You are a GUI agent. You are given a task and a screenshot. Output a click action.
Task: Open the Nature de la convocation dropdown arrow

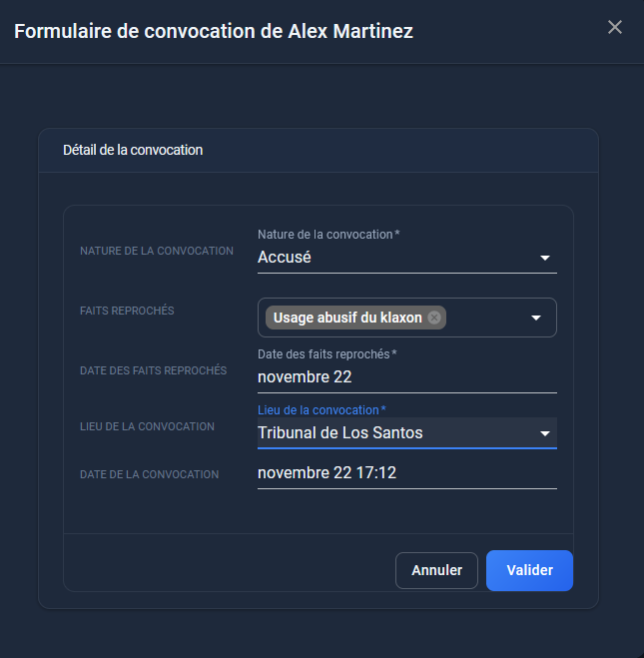pyautogui.click(x=545, y=258)
